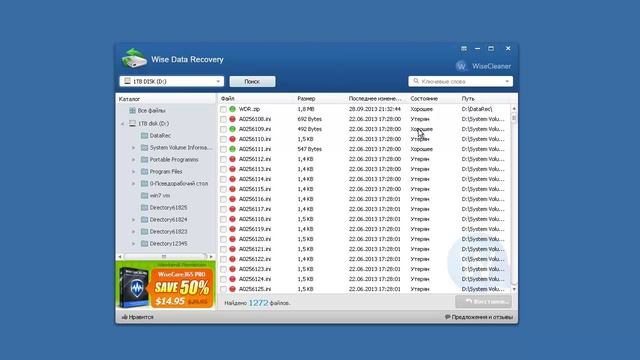Click the Portable Programms folder icon
The width and height of the screenshot is (640, 360).
(144, 160)
